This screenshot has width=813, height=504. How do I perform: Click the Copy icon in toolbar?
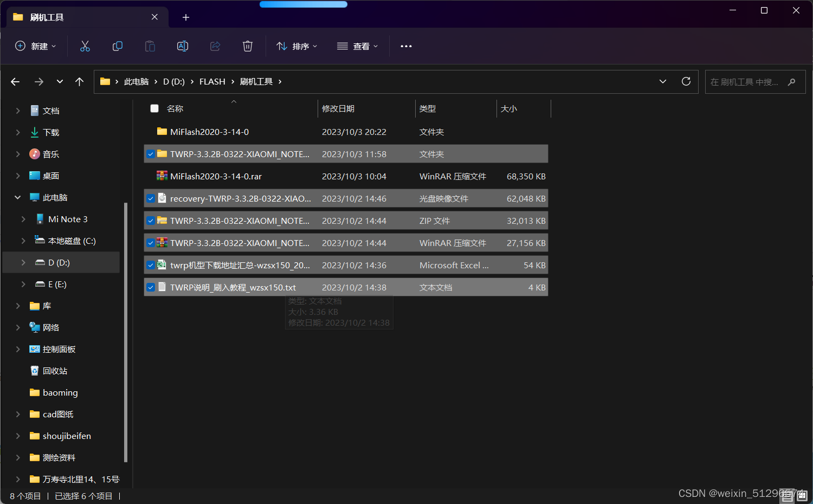(118, 46)
